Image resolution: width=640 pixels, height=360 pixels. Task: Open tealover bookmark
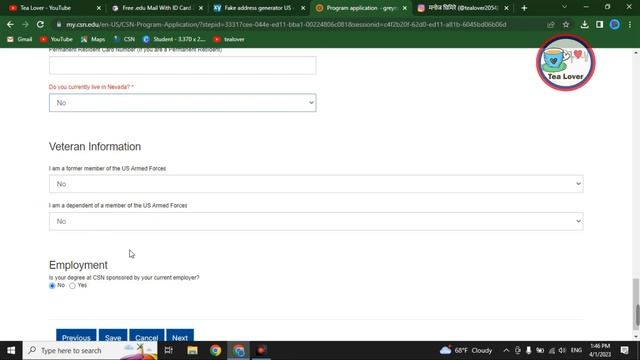(x=229, y=39)
